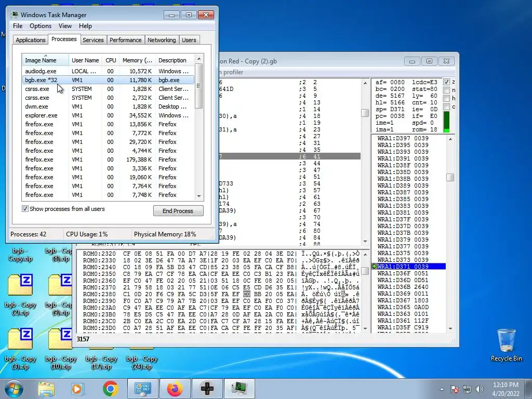532x399 pixels.
Task: Show hidden tray icons arrow
Action: click(442, 389)
